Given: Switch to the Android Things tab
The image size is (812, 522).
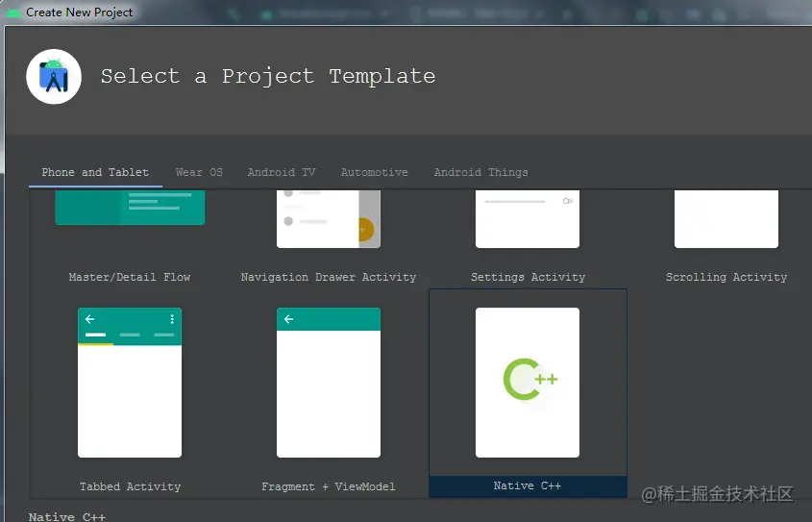Looking at the screenshot, I should (481, 172).
